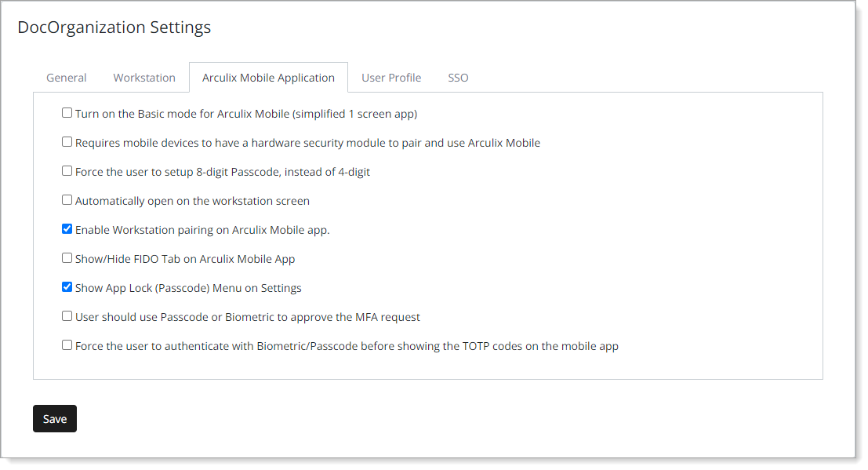Toggle the Show/Hide FIDO Tab checkbox
The height and width of the screenshot is (470, 868).
[67, 258]
